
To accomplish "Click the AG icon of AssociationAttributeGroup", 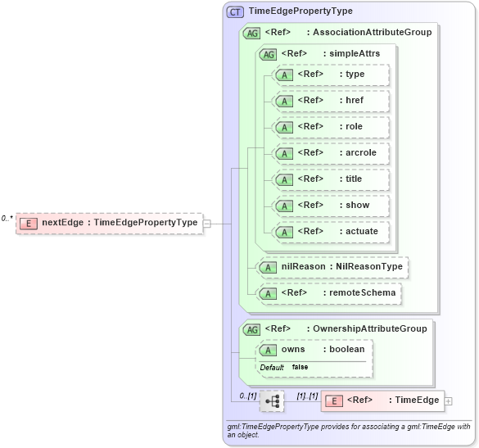I will pos(251,33).
